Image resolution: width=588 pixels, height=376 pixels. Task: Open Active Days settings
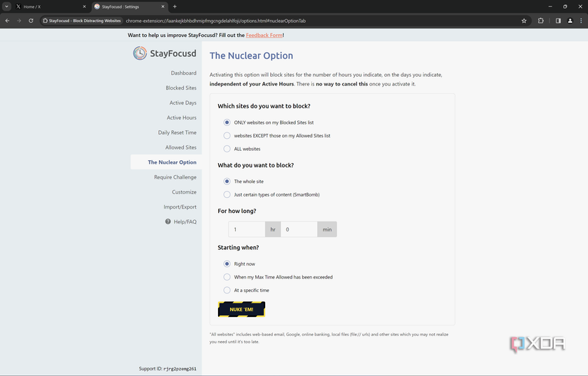(182, 103)
